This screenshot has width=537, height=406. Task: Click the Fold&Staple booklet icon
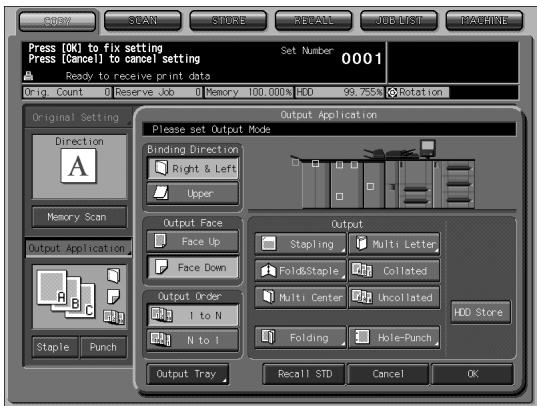[268, 270]
